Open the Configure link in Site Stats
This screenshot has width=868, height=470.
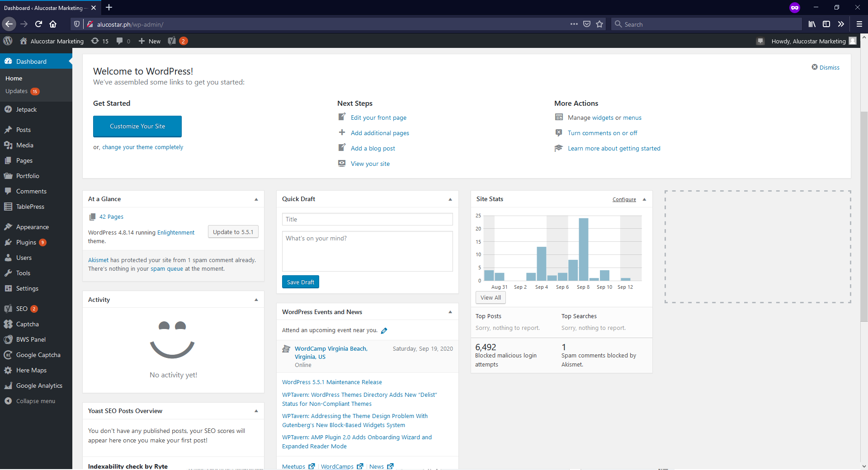(624, 199)
